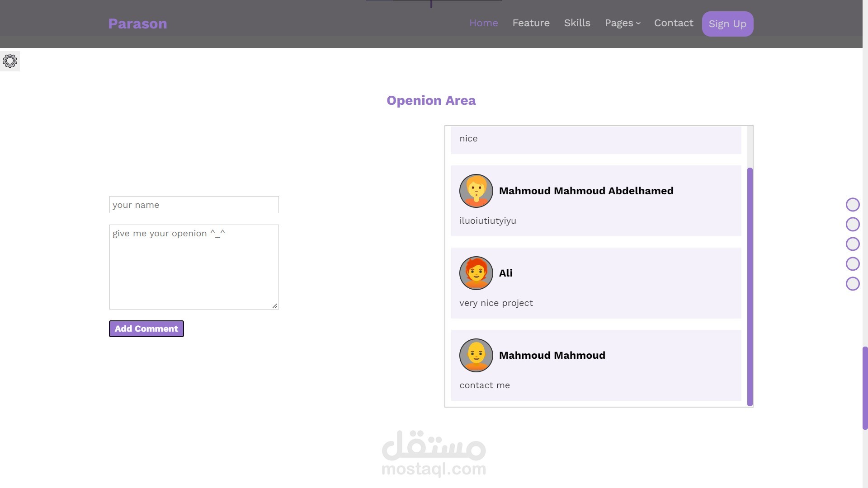Select the third navigation bullet circle
Screen dimensions: 868x488
pyautogui.click(x=853, y=244)
